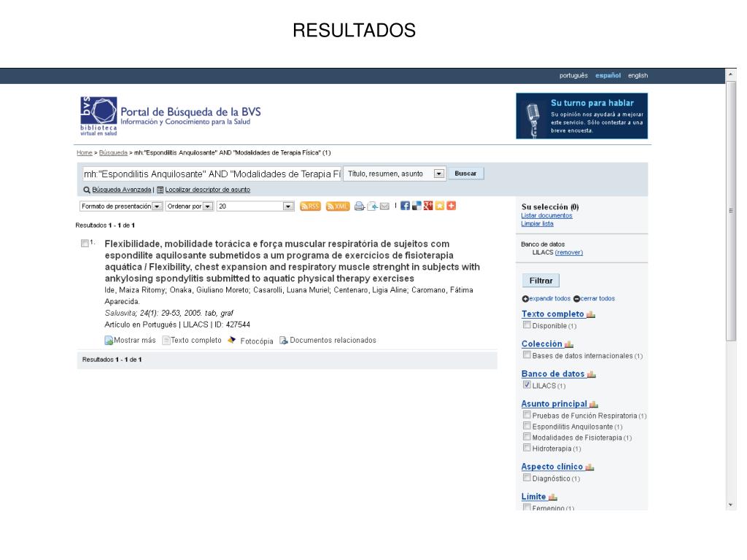Click the Buscar button
Viewport: 747px width, 560px height.
(x=465, y=174)
